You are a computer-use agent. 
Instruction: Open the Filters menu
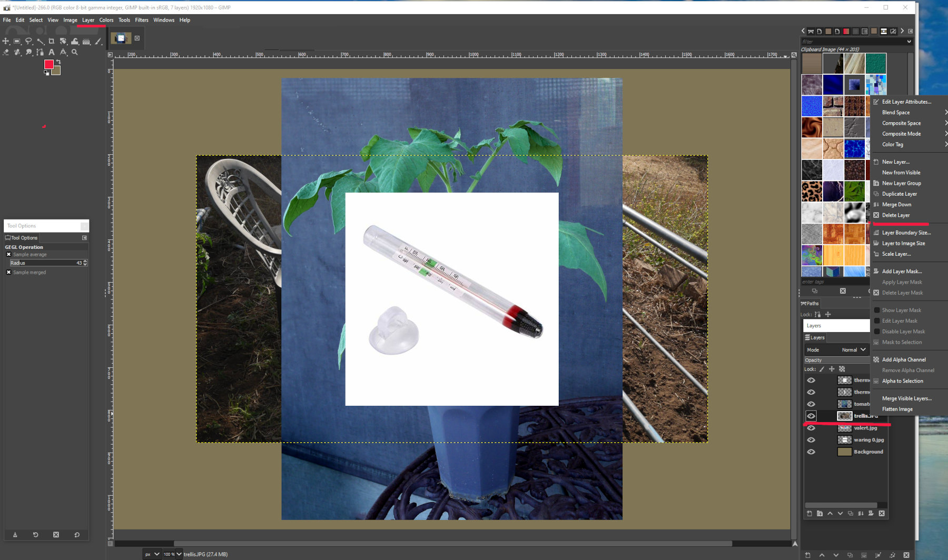pos(142,20)
